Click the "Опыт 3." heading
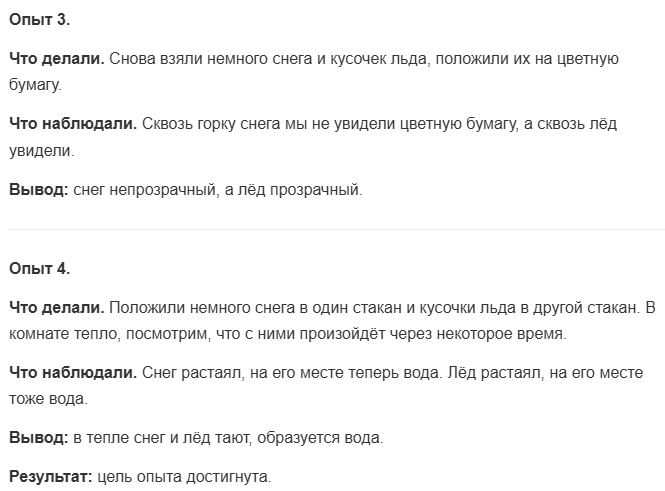 click(x=39, y=20)
